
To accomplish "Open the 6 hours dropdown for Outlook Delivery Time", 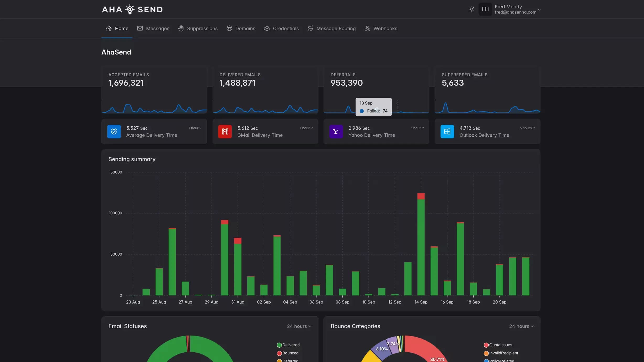I will [x=527, y=128].
